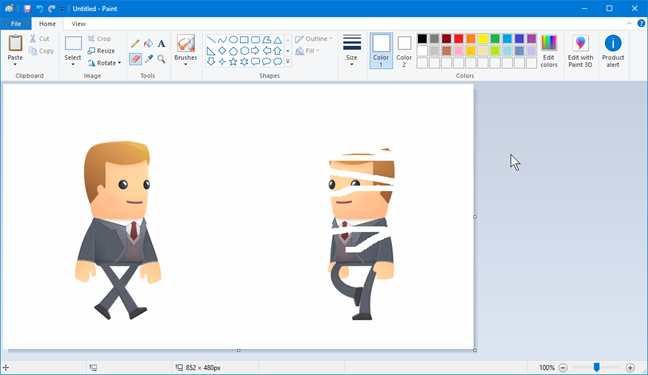The height and width of the screenshot is (375, 648).
Task: Select the Pencil tool
Action: click(135, 43)
